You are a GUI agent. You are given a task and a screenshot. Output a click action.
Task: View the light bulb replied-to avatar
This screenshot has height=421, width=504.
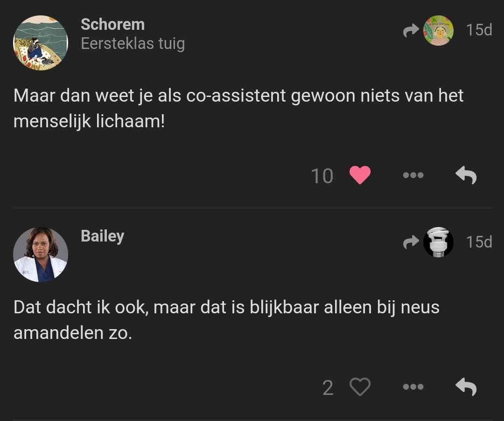[438, 242]
